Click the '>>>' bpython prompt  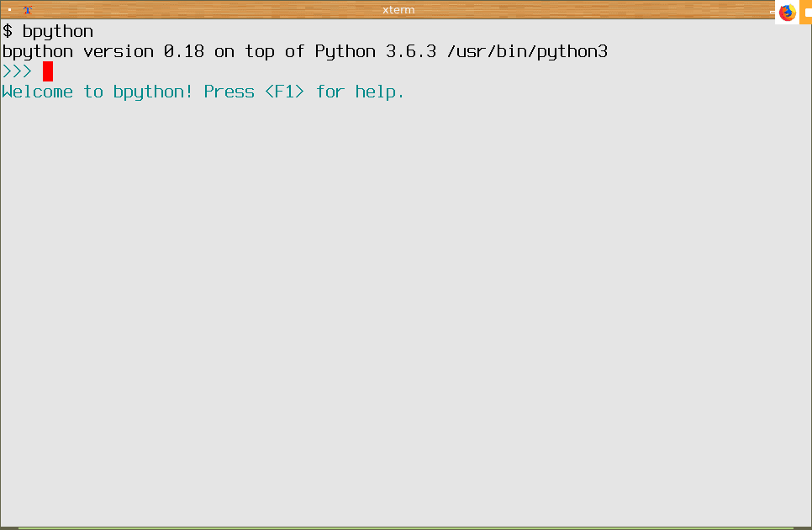17,71
